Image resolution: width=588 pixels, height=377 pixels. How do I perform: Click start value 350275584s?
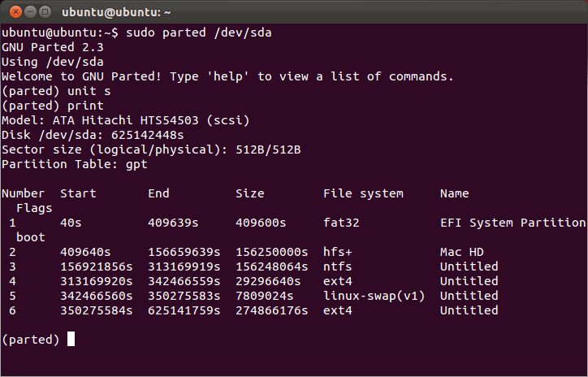click(x=97, y=310)
